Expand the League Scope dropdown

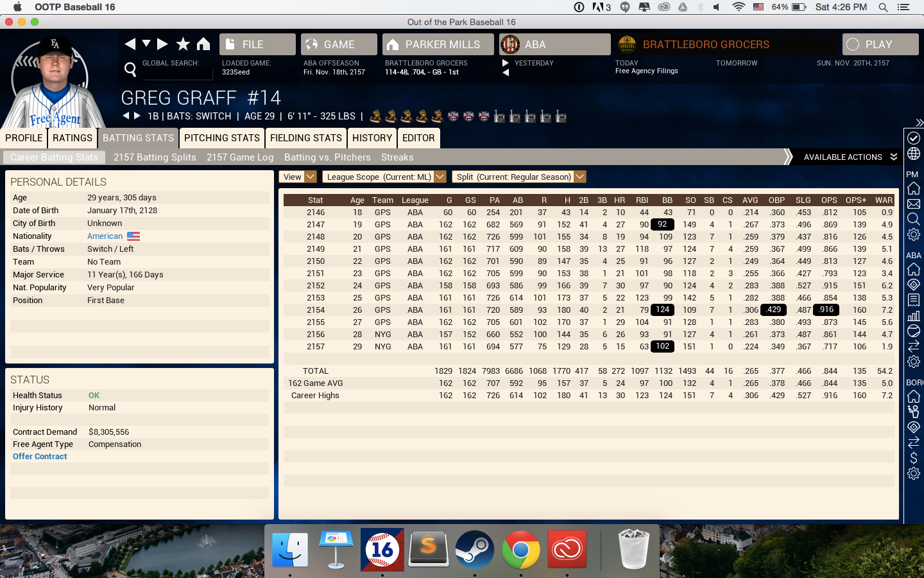(384, 177)
